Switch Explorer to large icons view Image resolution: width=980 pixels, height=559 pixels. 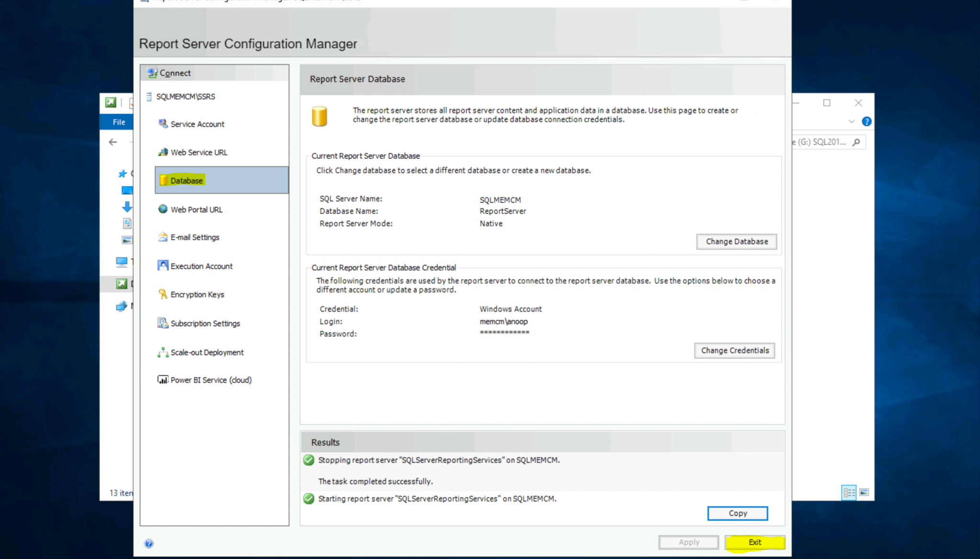click(x=864, y=492)
